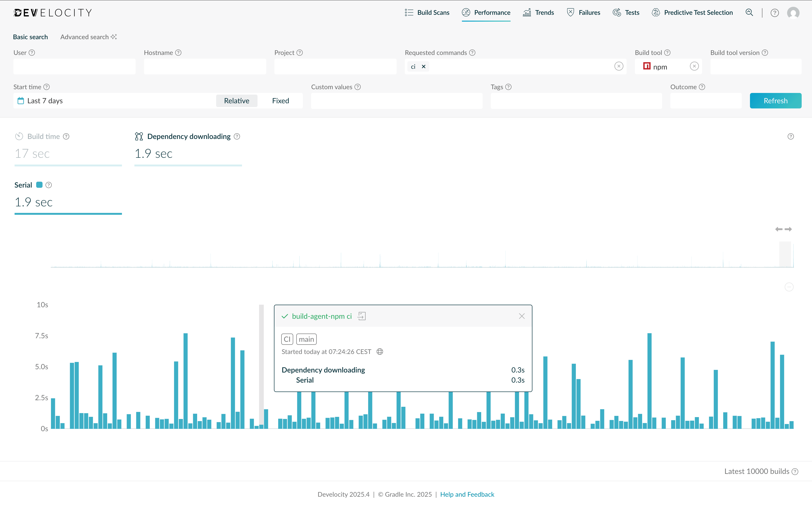This screenshot has width=812, height=507.
Task: Click the search magnifier icon
Action: [749, 12]
